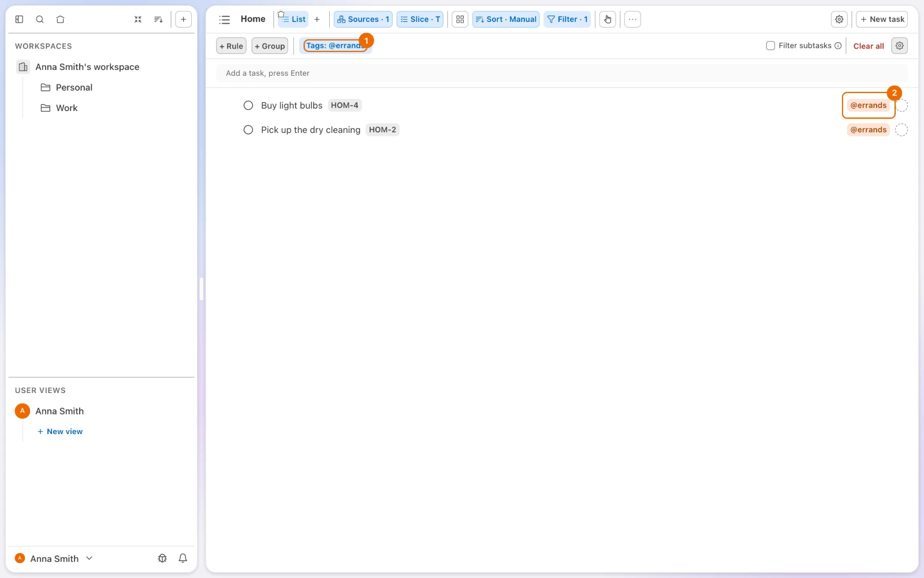Click the New view link

[60, 432]
